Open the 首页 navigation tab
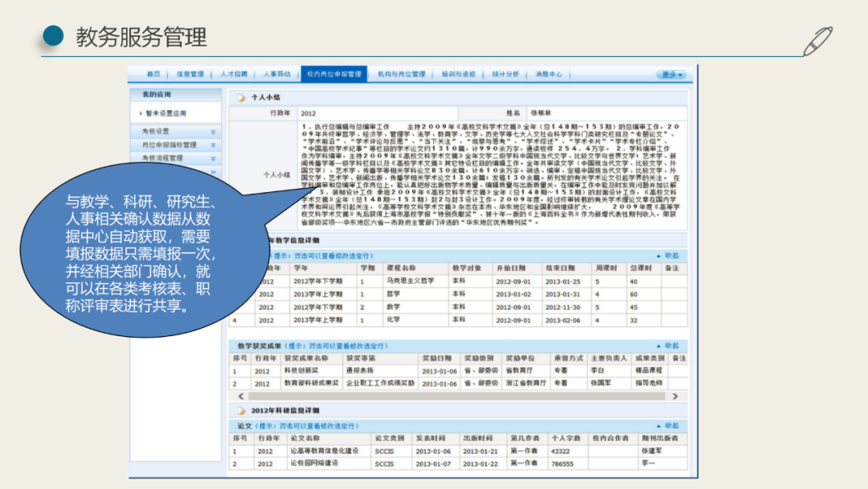Image resolution: width=868 pixels, height=489 pixels. [x=154, y=74]
